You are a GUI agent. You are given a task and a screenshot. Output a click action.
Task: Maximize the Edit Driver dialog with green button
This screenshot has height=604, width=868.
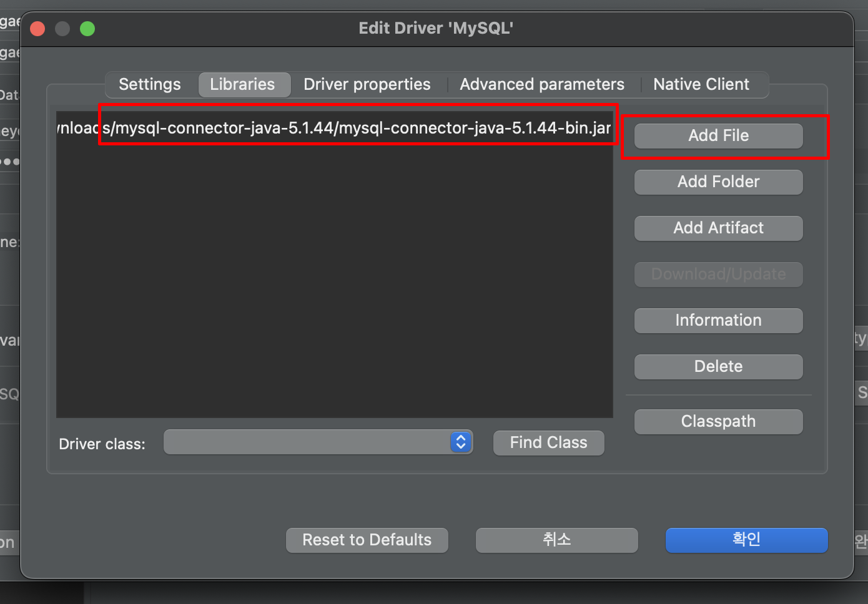[87, 29]
